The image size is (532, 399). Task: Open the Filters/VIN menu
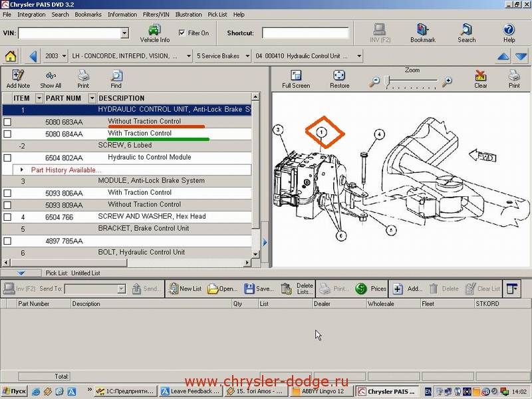pyautogui.click(x=156, y=15)
